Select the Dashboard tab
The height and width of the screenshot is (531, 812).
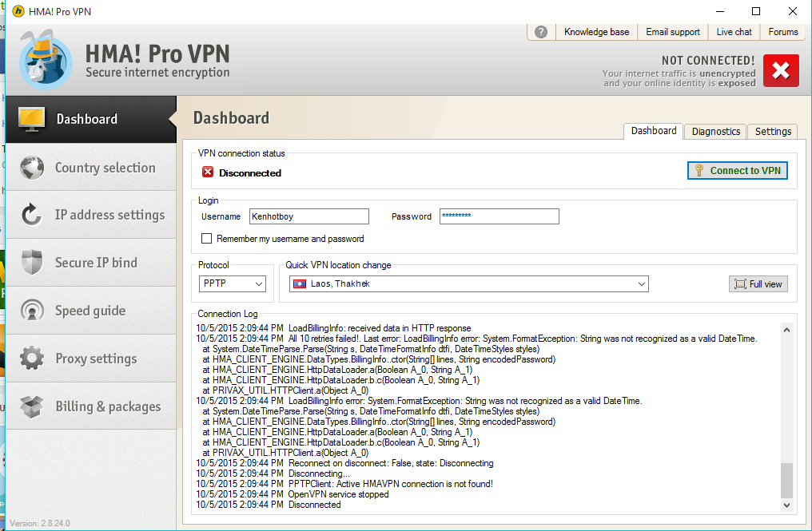click(x=654, y=131)
